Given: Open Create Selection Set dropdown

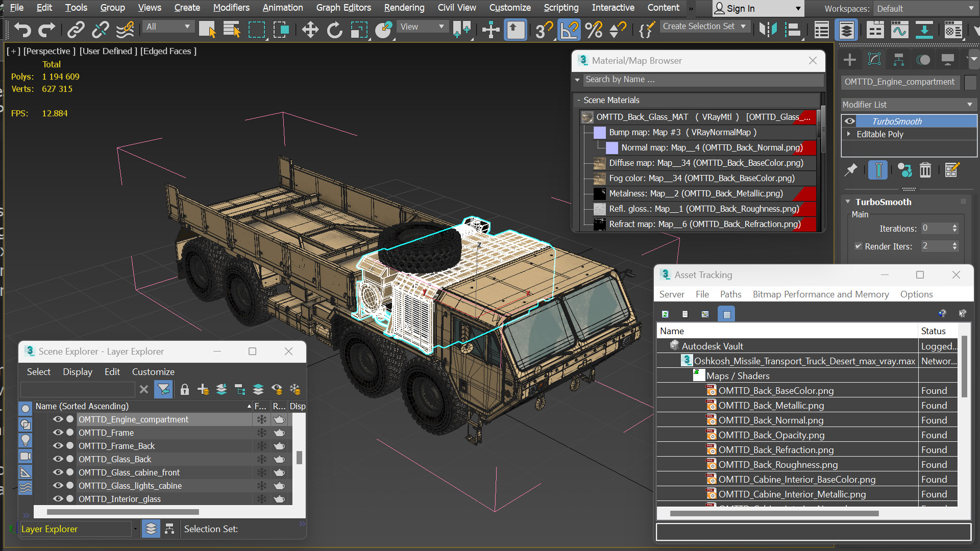Looking at the screenshot, I should [x=704, y=27].
